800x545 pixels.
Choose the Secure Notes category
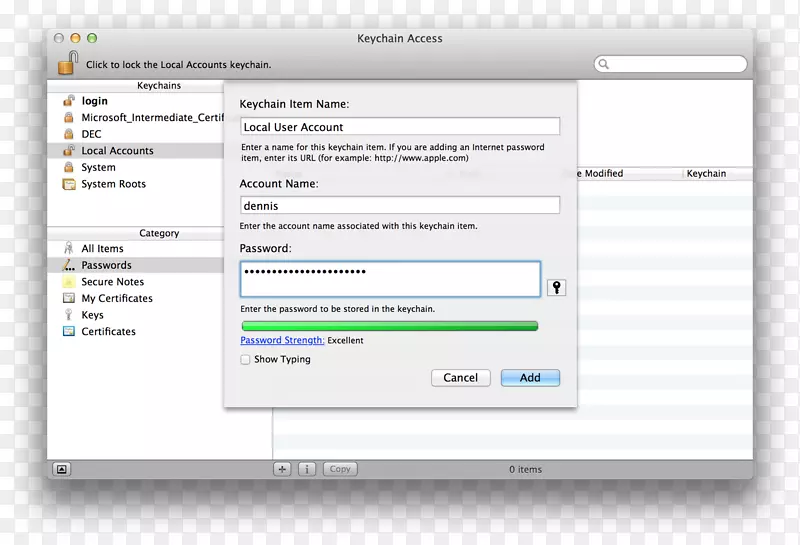click(112, 282)
